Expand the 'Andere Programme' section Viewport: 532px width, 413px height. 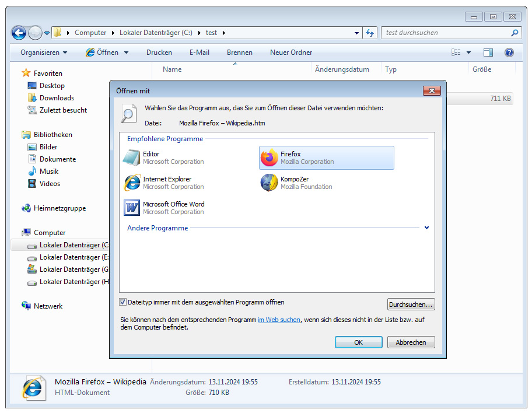426,228
